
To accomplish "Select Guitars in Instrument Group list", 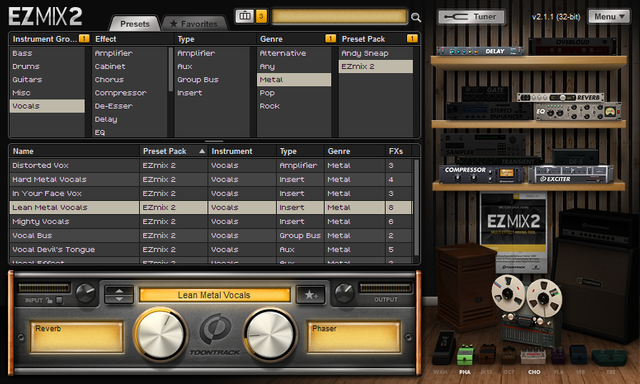I will pyautogui.click(x=47, y=80).
